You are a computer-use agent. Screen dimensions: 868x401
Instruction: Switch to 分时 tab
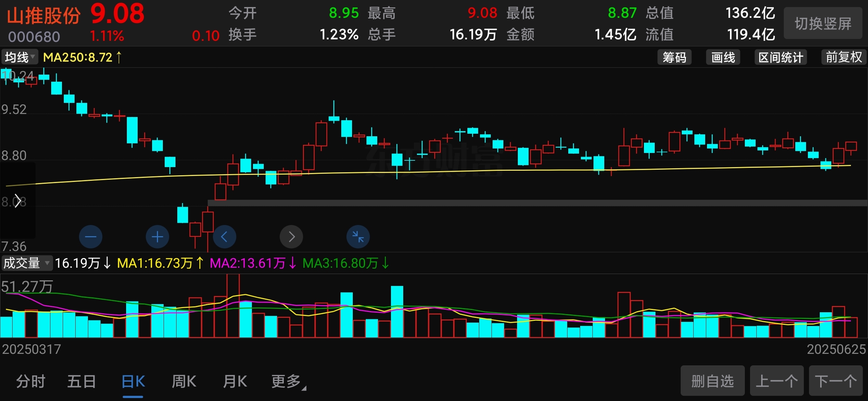tap(30, 381)
